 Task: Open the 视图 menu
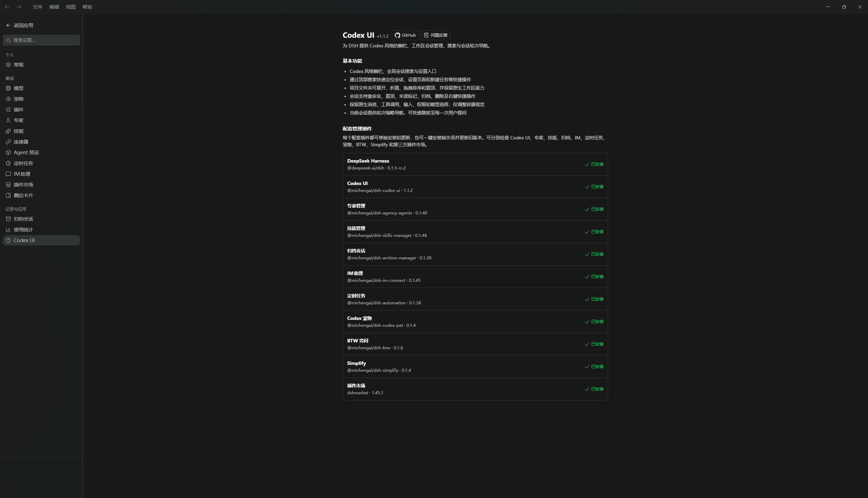tap(71, 7)
